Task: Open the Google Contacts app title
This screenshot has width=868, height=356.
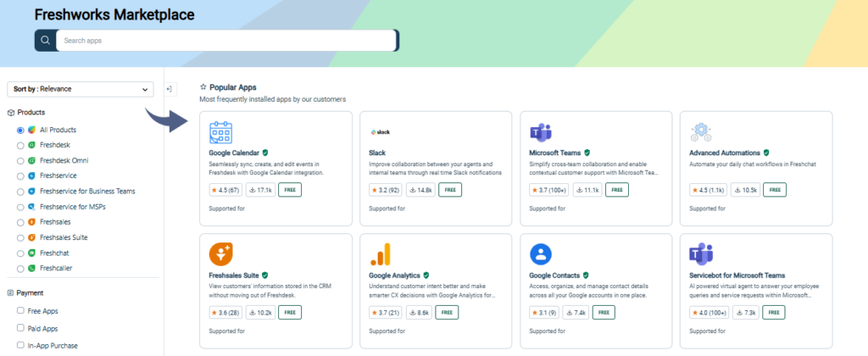Action: point(554,275)
